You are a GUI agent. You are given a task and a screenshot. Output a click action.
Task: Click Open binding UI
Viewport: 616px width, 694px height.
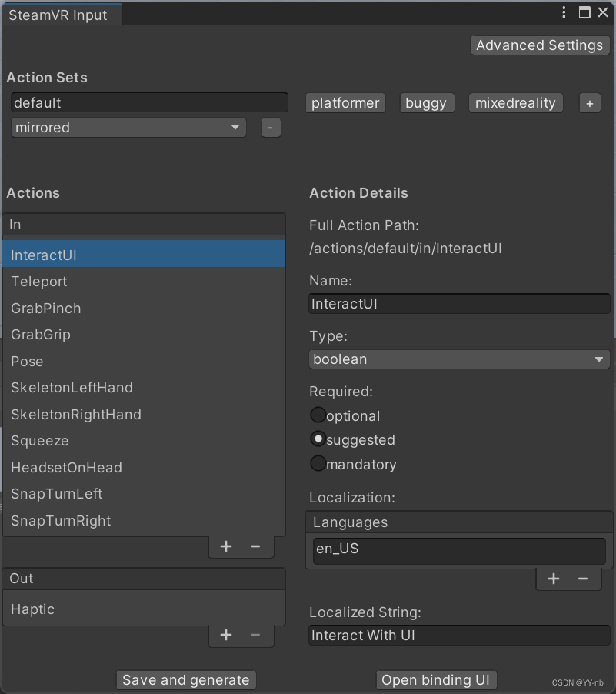pos(436,680)
